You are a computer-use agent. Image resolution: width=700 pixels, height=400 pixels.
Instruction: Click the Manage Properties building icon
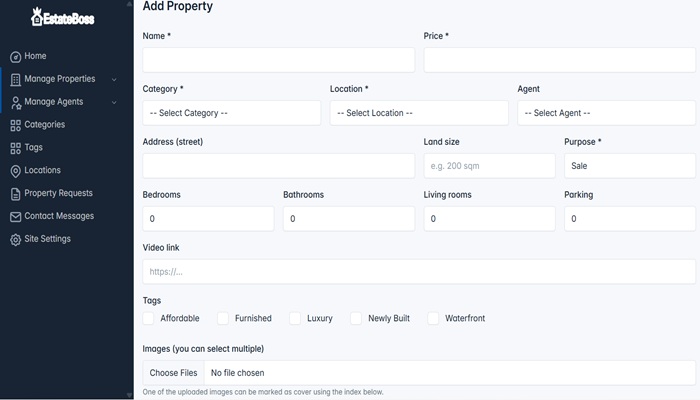pos(16,79)
